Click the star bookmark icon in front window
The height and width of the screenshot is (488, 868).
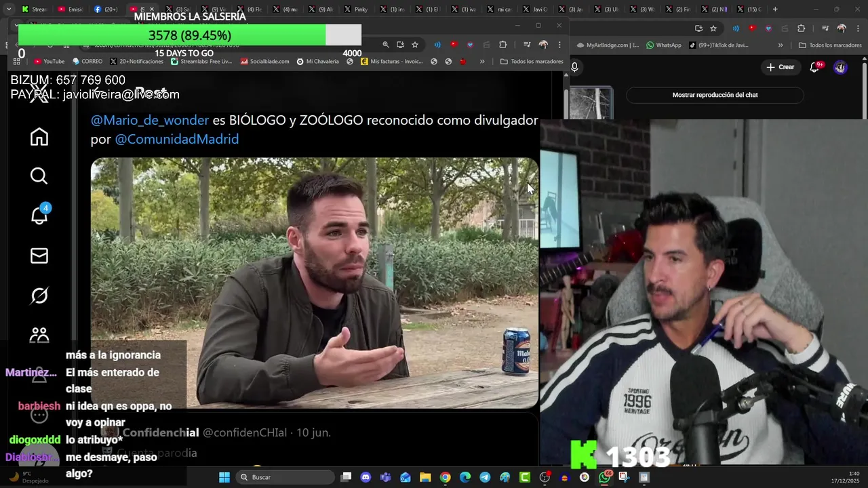415,45
